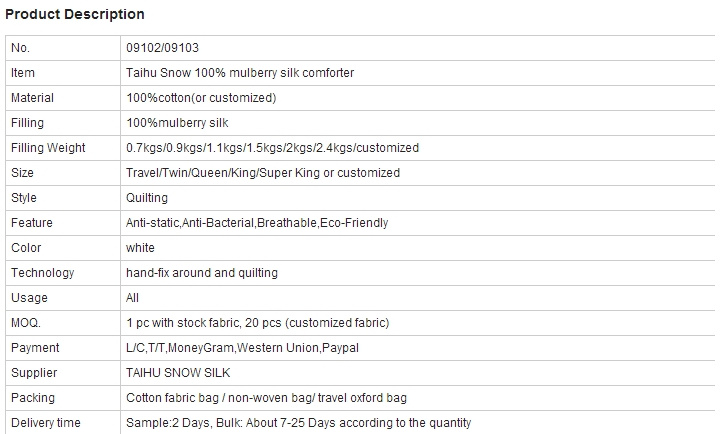
Task: Select the Usage value All
Action: [132, 298]
